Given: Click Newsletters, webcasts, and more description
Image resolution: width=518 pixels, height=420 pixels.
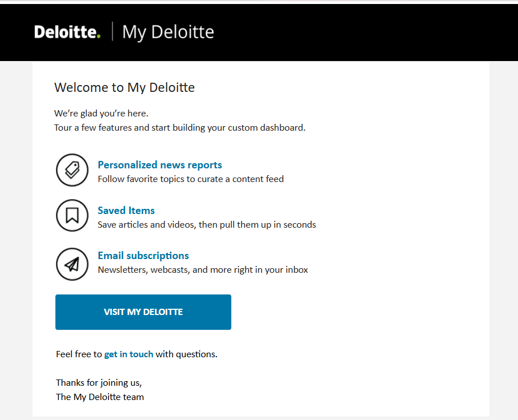Looking at the screenshot, I should pyautogui.click(x=203, y=270).
